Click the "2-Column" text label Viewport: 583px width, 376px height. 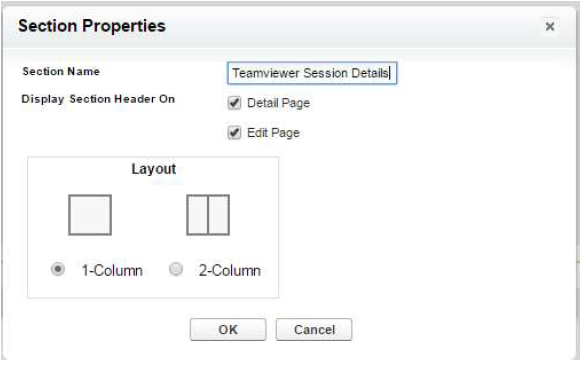tap(230, 270)
